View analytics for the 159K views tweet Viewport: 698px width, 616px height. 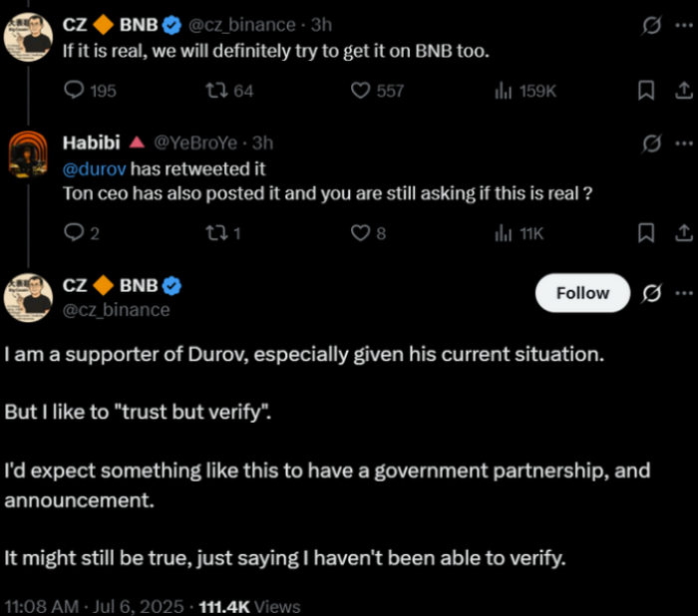click(503, 91)
